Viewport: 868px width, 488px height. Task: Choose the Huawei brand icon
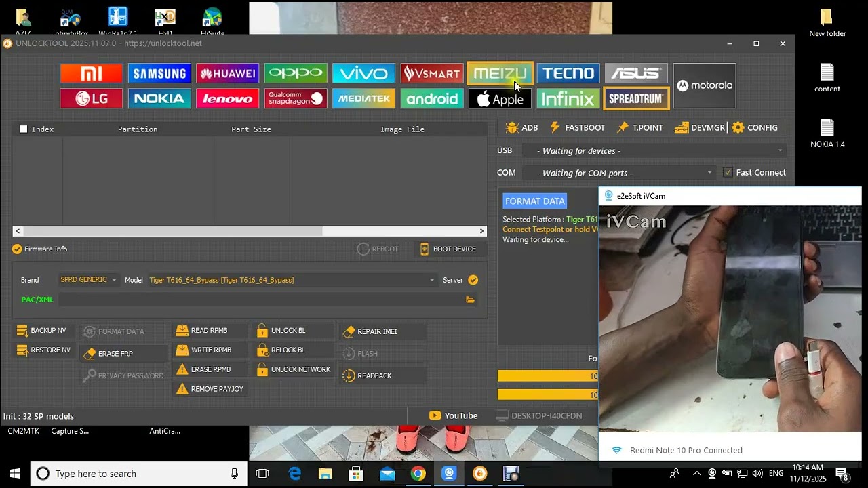click(x=228, y=73)
